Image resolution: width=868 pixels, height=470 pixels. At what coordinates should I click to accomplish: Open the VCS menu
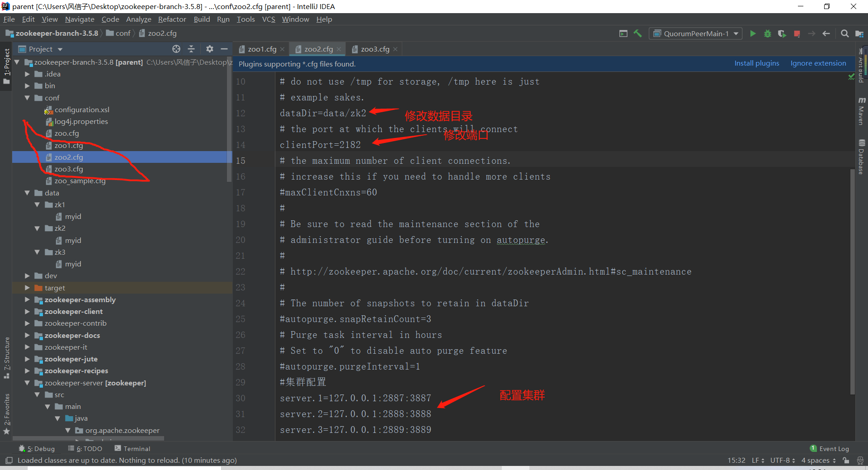269,19
